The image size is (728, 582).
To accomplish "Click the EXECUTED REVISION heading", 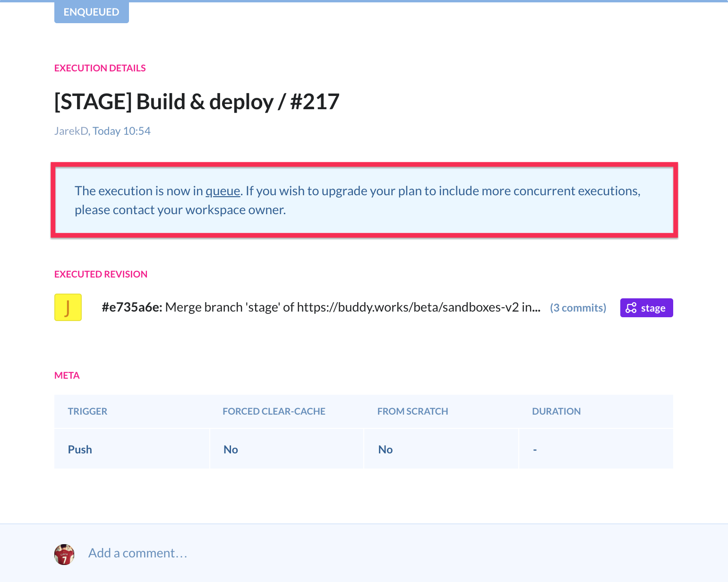I will pyautogui.click(x=101, y=274).
